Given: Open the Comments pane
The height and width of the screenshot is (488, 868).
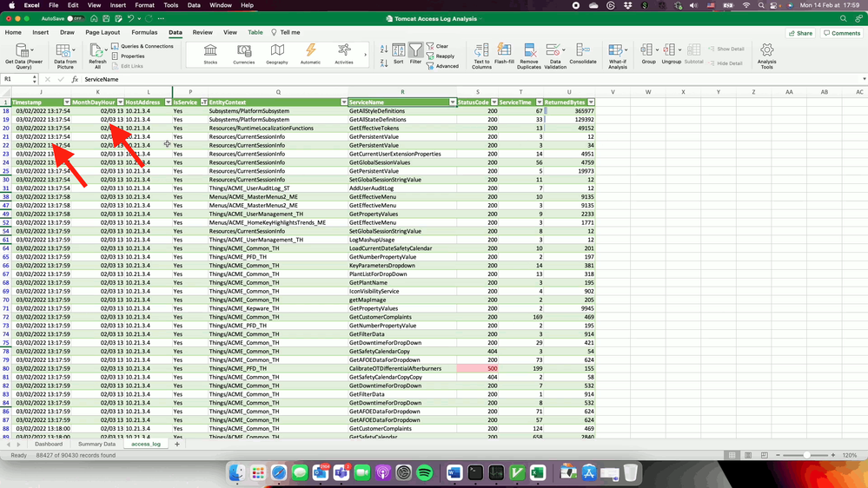Looking at the screenshot, I should [841, 33].
